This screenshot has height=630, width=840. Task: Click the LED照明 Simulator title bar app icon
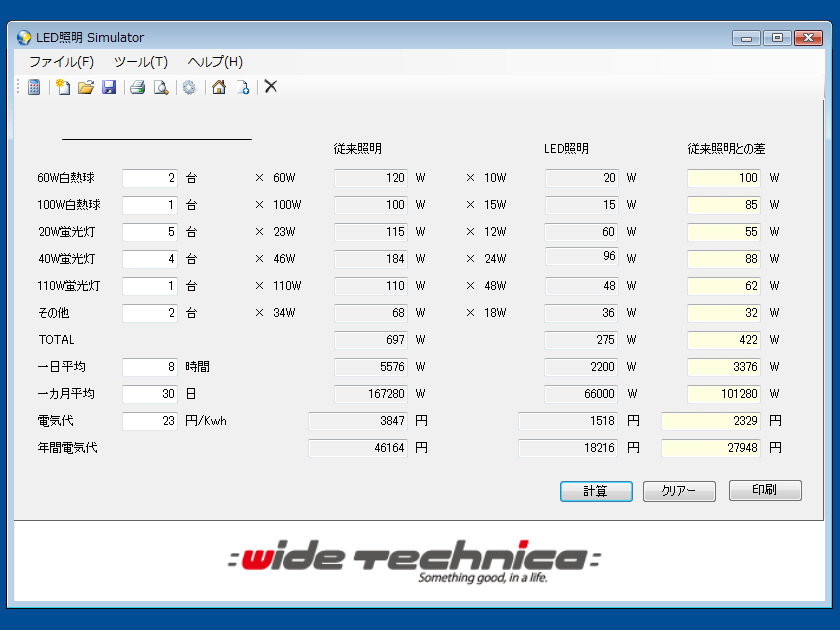24,38
